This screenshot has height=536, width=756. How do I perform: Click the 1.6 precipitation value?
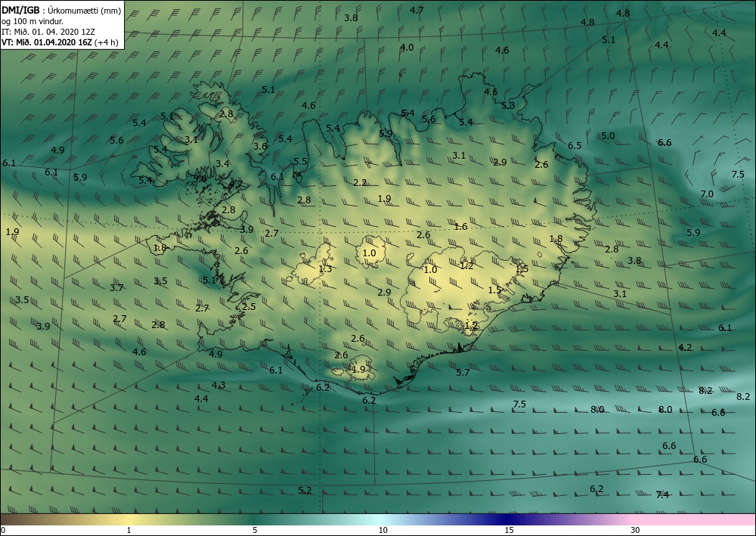[x=461, y=227]
